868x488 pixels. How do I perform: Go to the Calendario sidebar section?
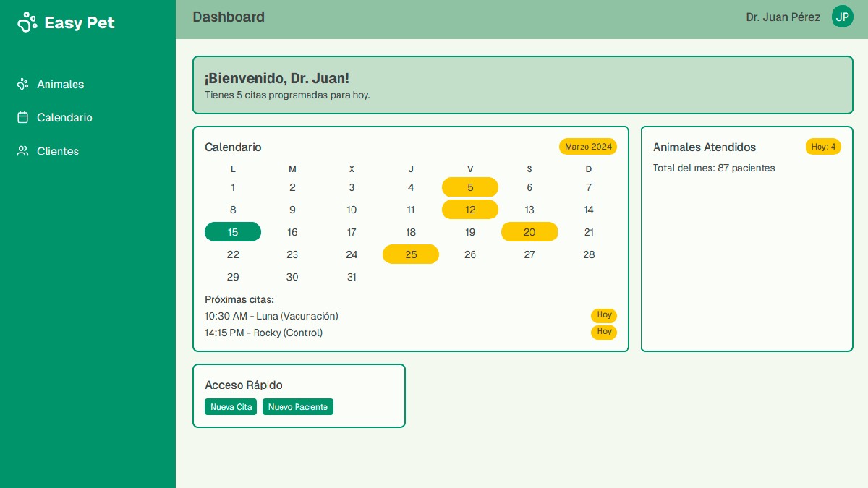[64, 118]
